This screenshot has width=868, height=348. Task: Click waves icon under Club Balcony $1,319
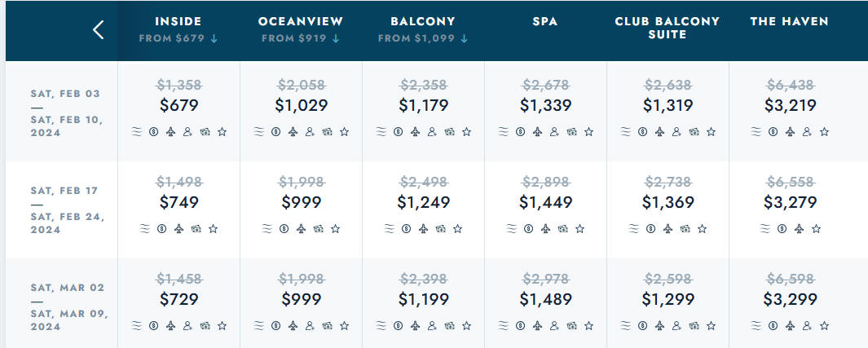[626, 132]
